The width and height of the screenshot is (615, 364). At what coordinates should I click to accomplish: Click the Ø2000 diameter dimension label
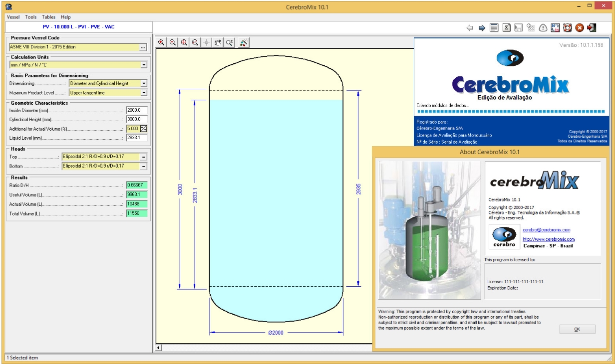(276, 333)
